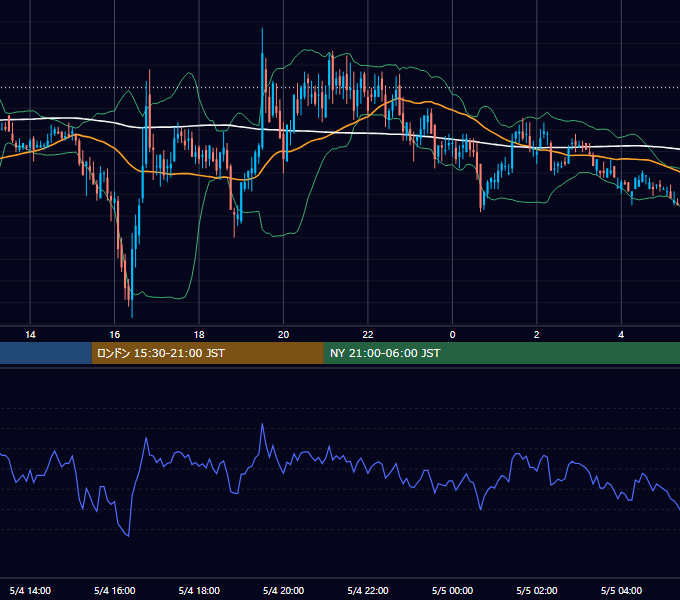Click the 5/4 14:00 label on lower axis
Image resolution: width=680 pixels, height=600 pixels.
(30, 590)
